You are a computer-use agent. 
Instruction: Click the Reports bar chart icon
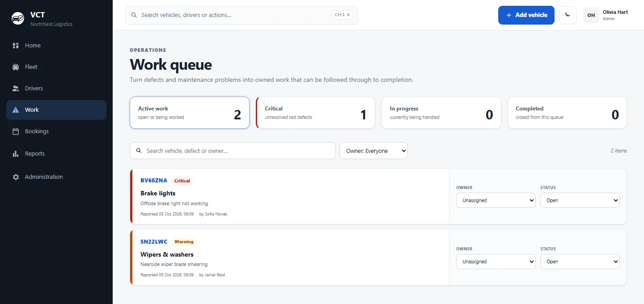[x=16, y=154]
